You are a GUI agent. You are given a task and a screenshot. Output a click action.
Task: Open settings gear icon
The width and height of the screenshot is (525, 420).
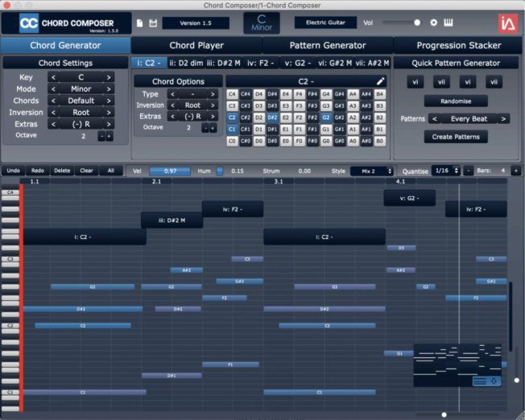[433, 23]
